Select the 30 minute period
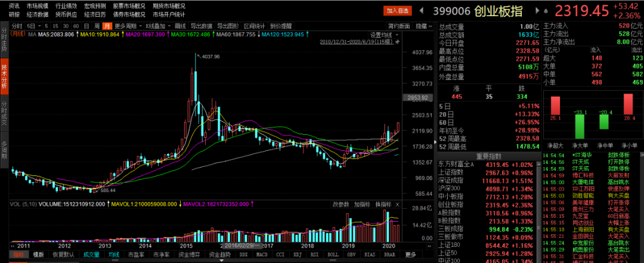This screenshot has width=644, height=263. (x=66, y=26)
